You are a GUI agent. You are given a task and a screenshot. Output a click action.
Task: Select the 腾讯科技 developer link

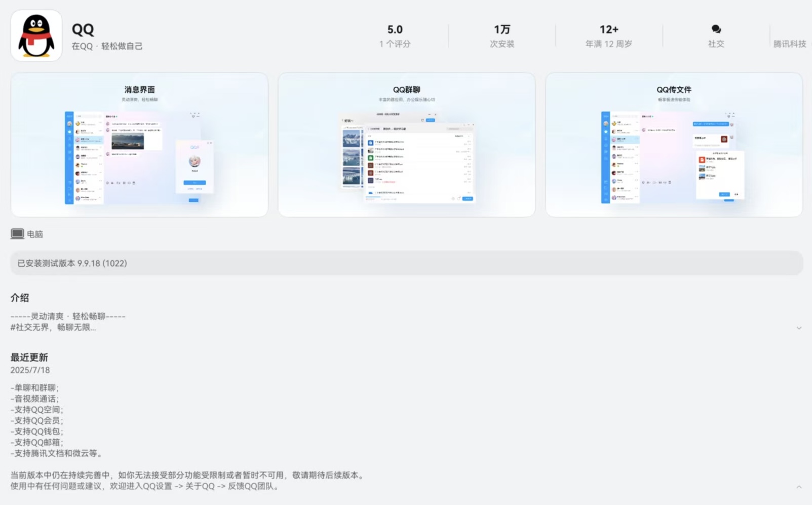pos(789,44)
